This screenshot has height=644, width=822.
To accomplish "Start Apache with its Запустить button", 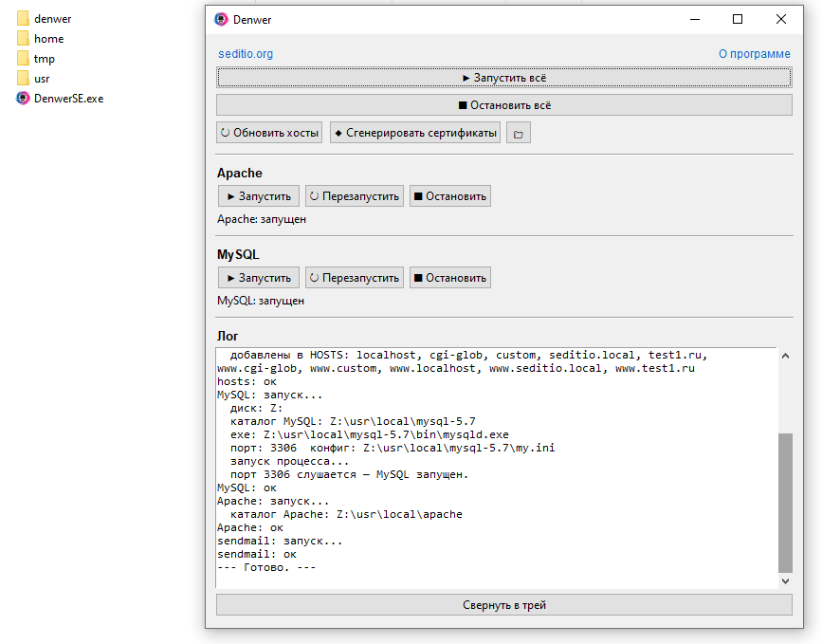I will [258, 196].
